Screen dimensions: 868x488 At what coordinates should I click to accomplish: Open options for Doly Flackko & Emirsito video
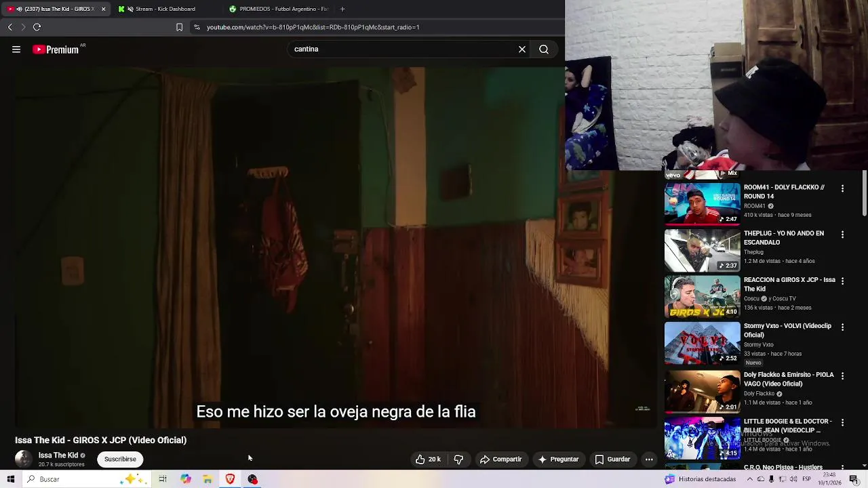pyautogui.click(x=842, y=375)
